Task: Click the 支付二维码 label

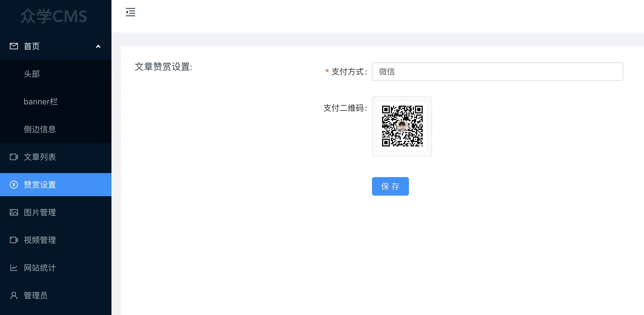Action: (x=345, y=108)
